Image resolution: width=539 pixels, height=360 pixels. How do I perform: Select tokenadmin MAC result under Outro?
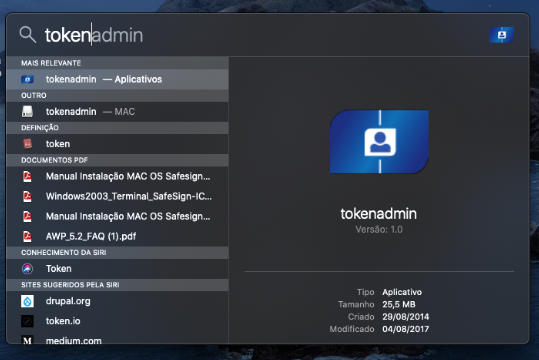point(117,112)
